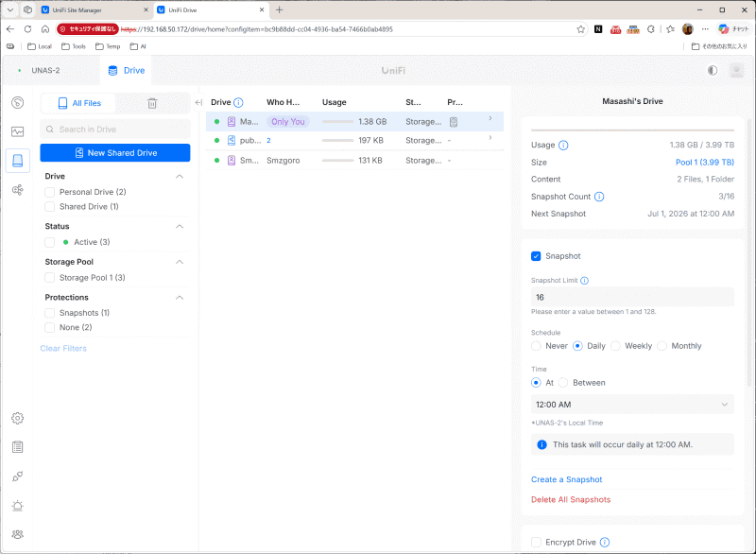Click the Drive info icon in header

click(238, 102)
